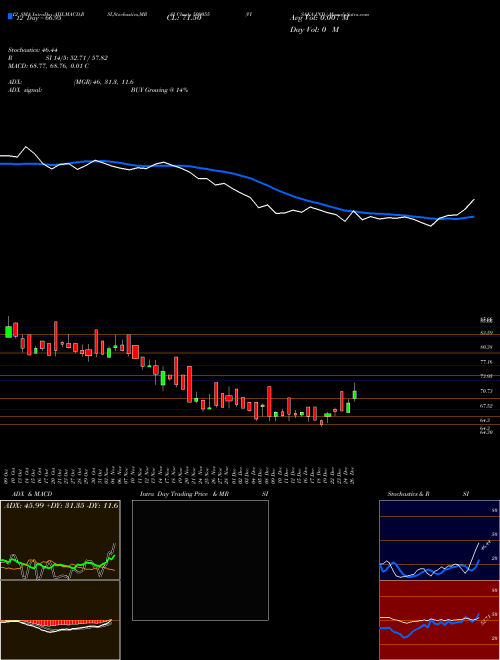Open the MACD histogram chart thumbnail
The width and height of the screenshot is (500, 660).
pyautogui.click(x=60, y=620)
